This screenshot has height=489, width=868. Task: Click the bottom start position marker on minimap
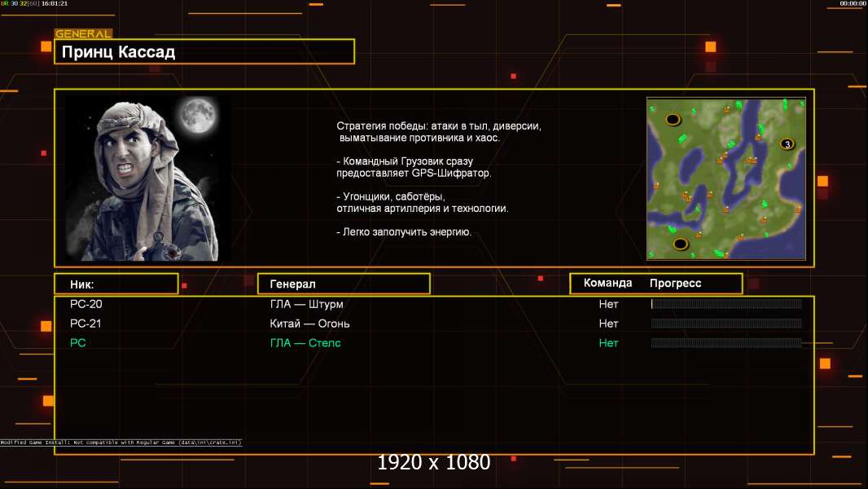681,244
